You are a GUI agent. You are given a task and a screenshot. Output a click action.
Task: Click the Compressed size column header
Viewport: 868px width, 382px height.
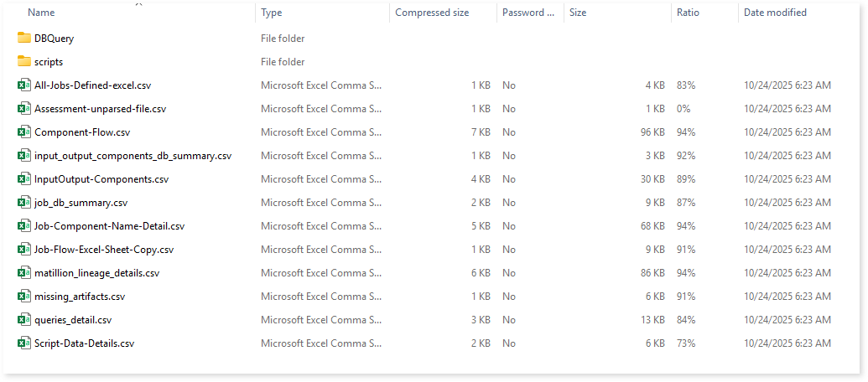[432, 13]
